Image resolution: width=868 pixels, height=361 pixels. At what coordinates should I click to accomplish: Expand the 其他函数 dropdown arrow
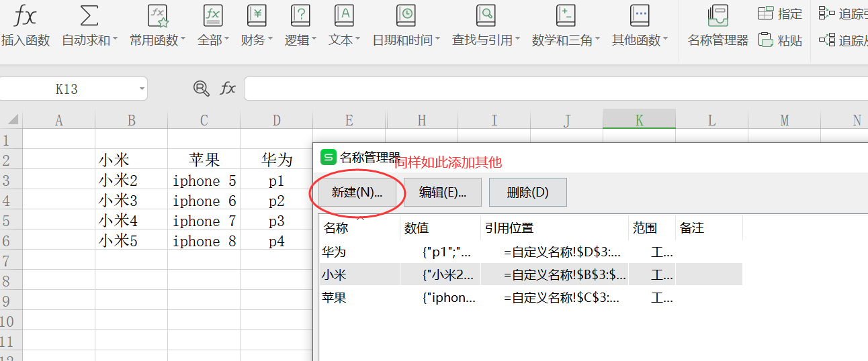click(x=665, y=40)
